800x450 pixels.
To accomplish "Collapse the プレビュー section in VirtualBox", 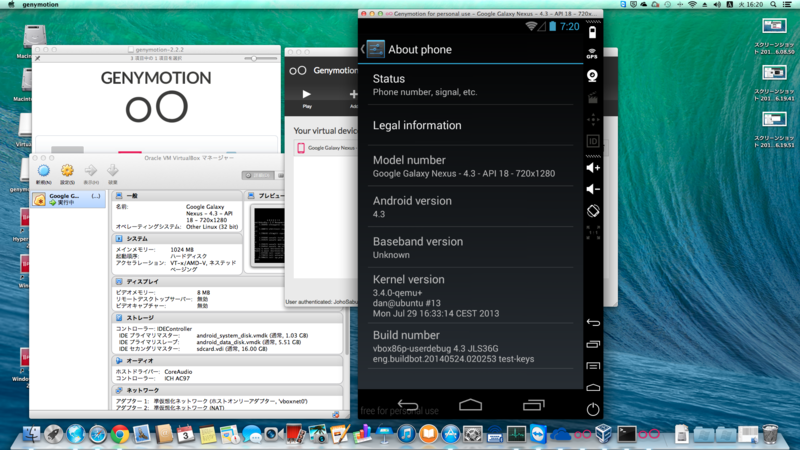I will 265,195.
